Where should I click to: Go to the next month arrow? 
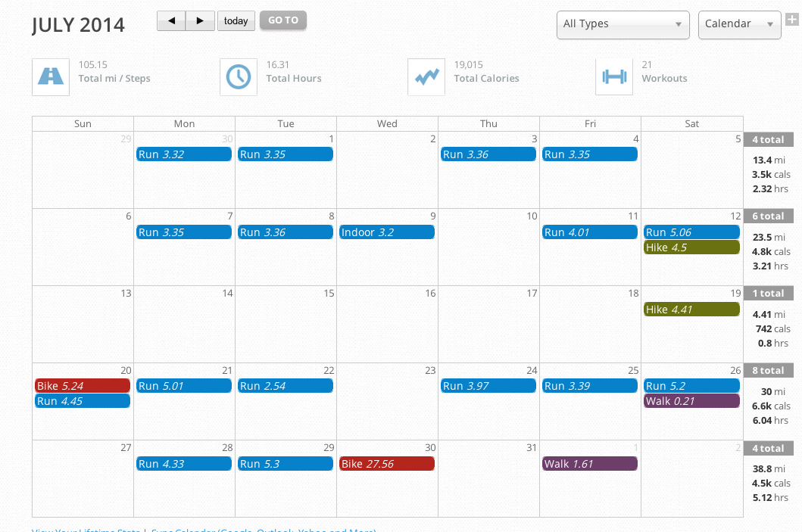[200, 21]
